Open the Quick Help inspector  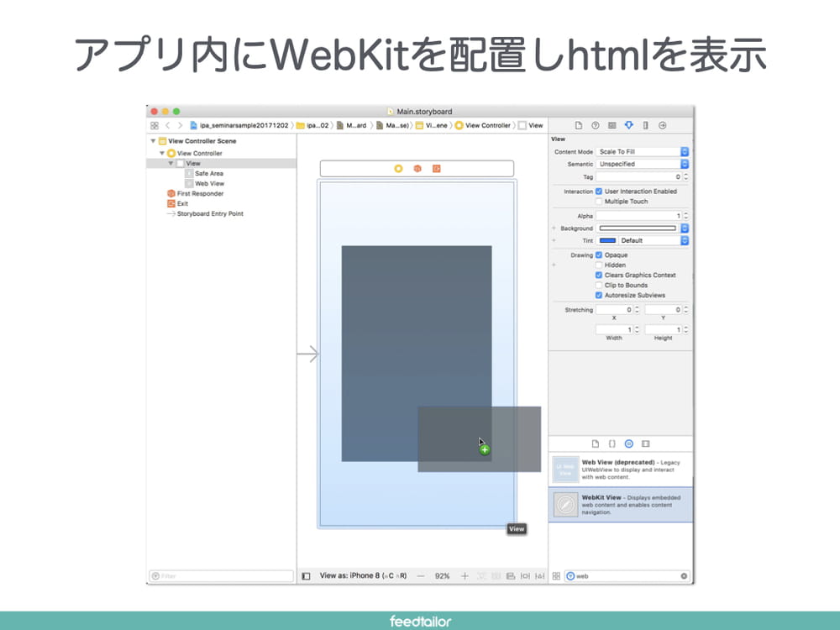596,125
